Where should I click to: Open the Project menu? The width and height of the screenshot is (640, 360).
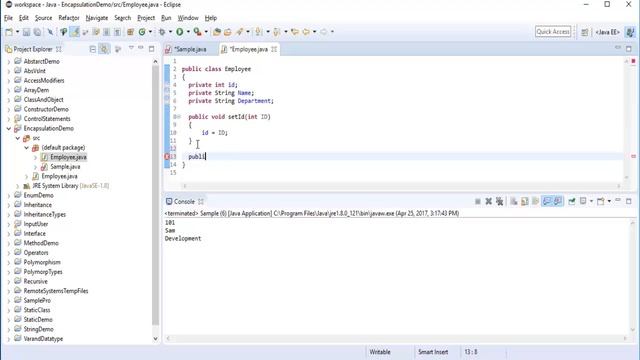pyautogui.click(x=146, y=18)
